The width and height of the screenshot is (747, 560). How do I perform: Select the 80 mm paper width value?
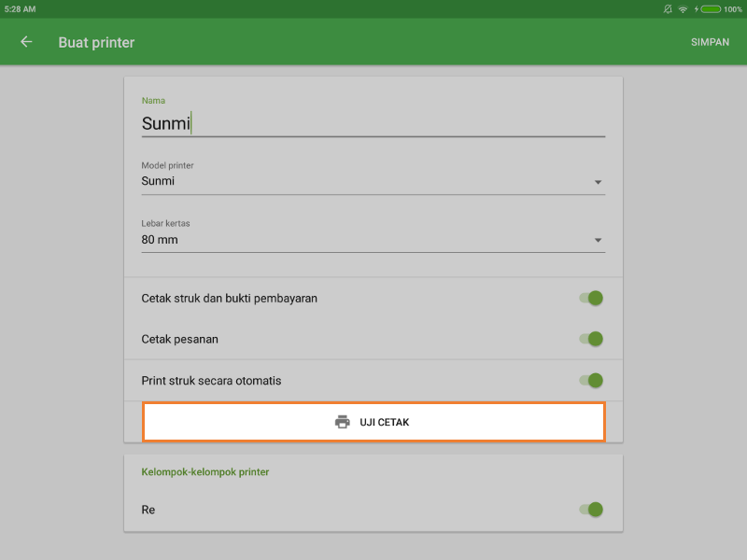(x=160, y=240)
